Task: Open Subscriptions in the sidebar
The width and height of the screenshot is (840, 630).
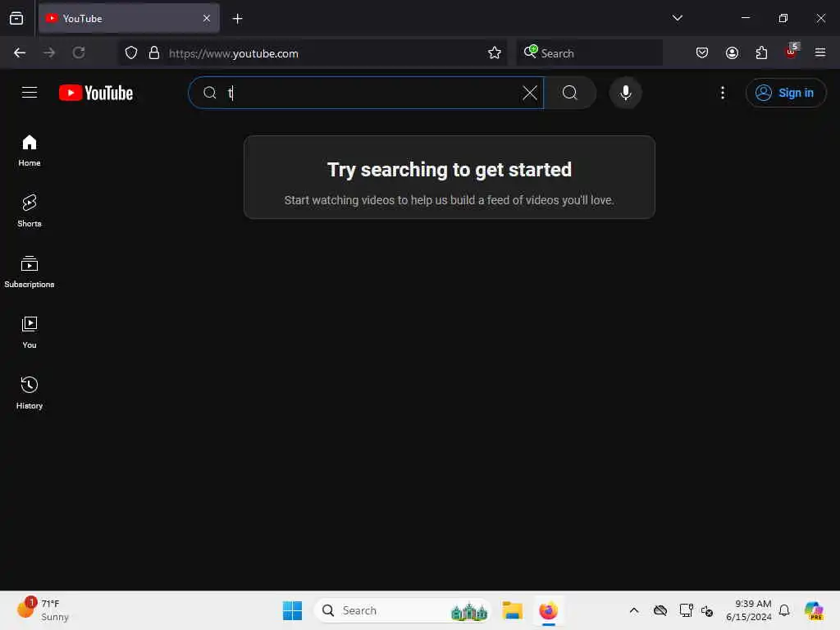Action: pos(30,272)
